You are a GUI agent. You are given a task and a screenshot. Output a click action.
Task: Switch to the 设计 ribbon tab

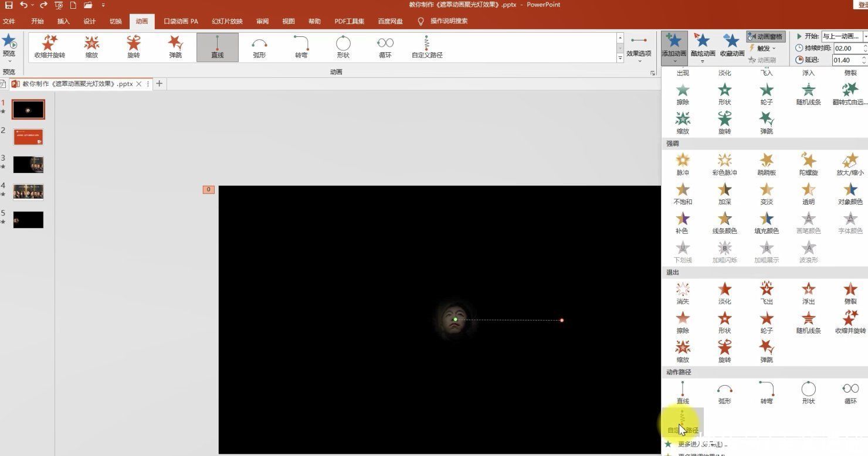90,21
